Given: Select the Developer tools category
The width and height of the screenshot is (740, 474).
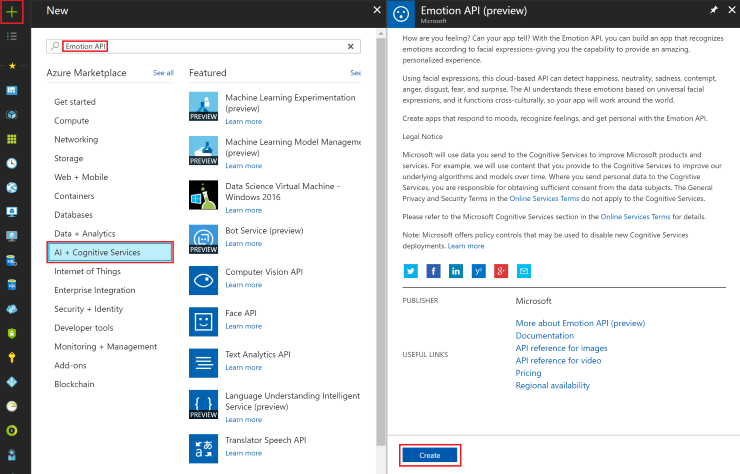Looking at the screenshot, I should click(84, 328).
